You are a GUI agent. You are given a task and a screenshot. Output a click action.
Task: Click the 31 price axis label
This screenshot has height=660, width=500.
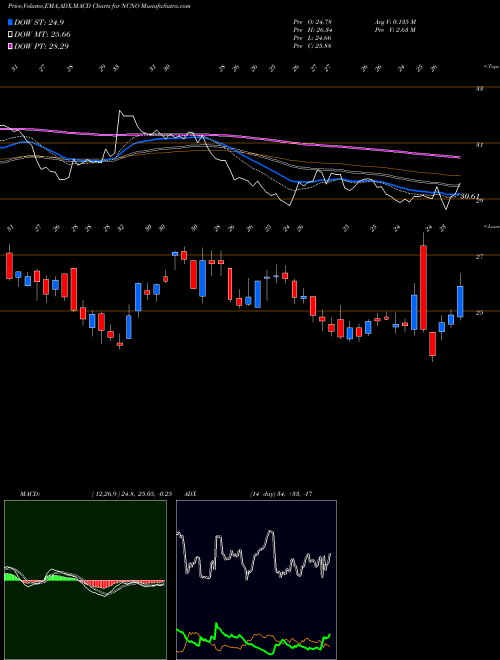point(479,145)
